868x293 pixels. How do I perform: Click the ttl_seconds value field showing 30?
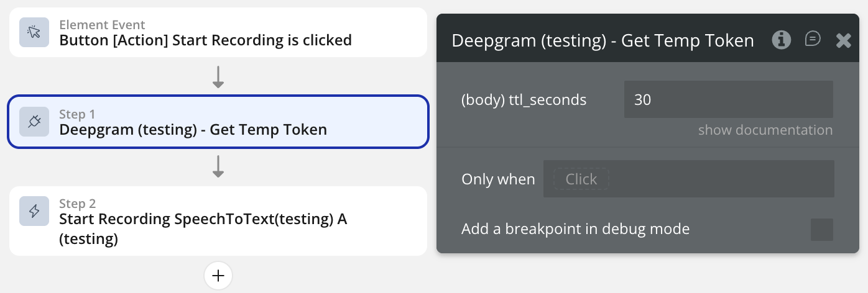click(x=728, y=99)
